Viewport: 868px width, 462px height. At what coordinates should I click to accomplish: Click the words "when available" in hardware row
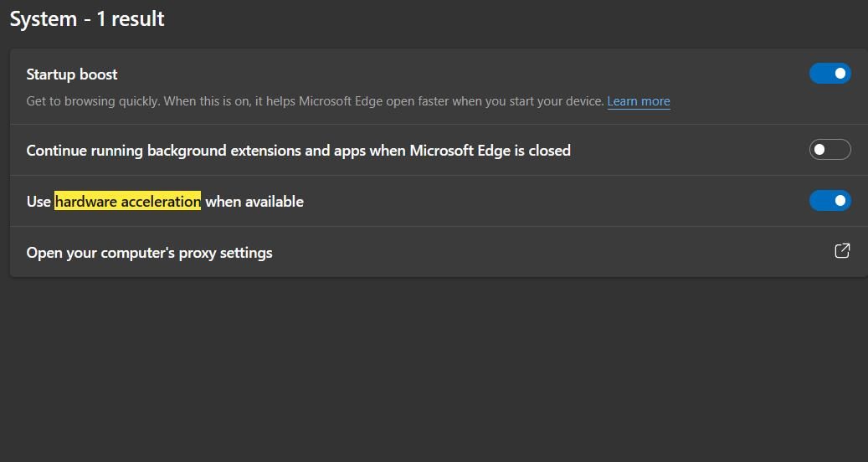254,202
